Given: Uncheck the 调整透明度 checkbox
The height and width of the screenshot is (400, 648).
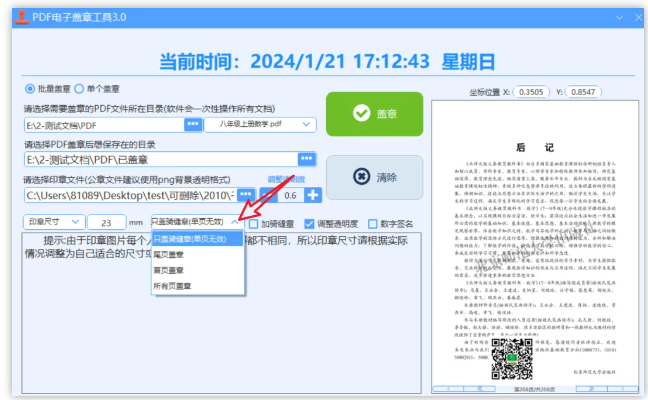Looking at the screenshot, I should pyautogui.click(x=309, y=224).
